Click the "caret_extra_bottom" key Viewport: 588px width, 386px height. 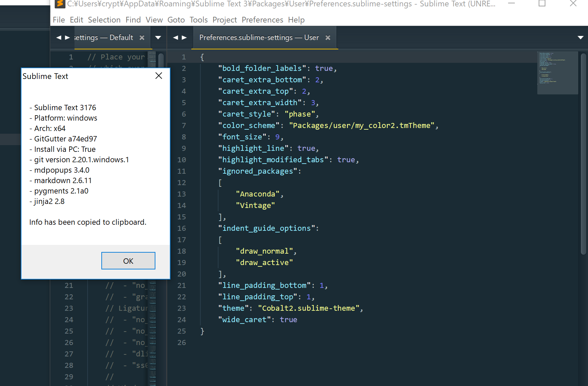[x=262, y=80]
